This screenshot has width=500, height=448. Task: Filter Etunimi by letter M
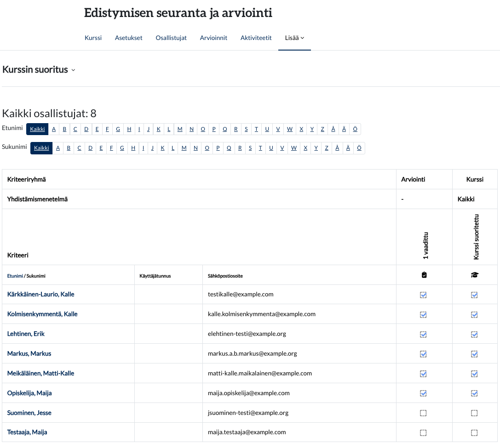pyautogui.click(x=180, y=130)
